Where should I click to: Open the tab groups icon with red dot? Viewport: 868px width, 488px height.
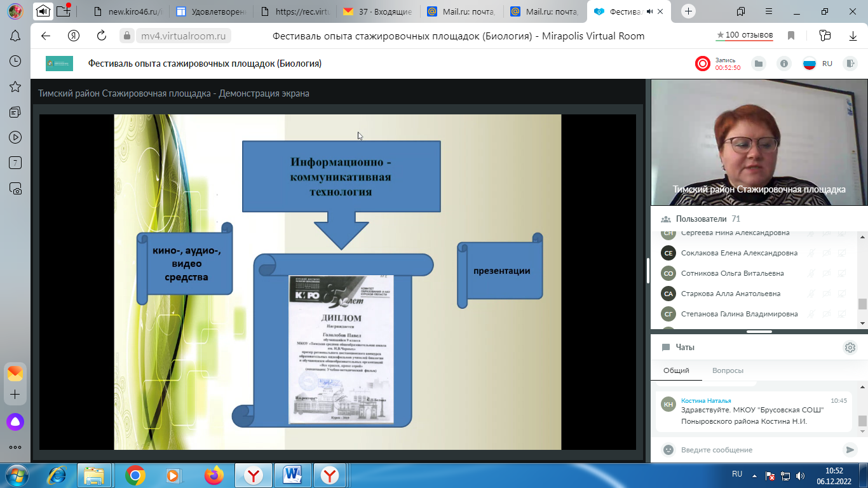point(64,11)
